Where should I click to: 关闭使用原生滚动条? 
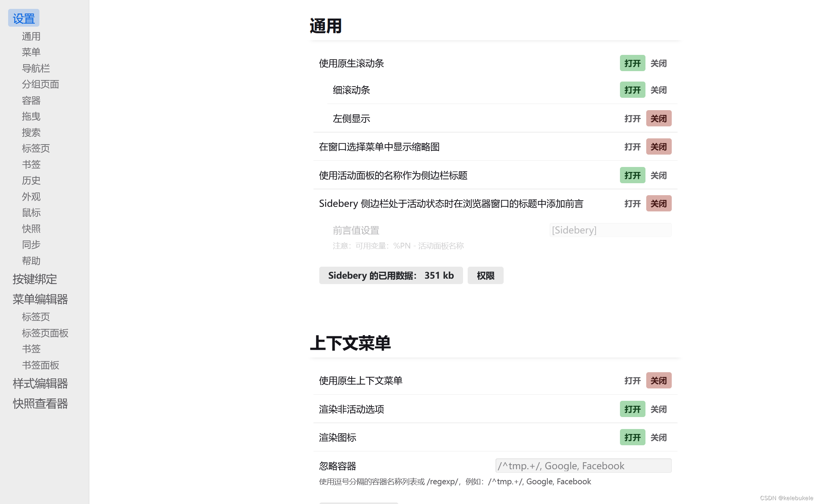pos(659,63)
